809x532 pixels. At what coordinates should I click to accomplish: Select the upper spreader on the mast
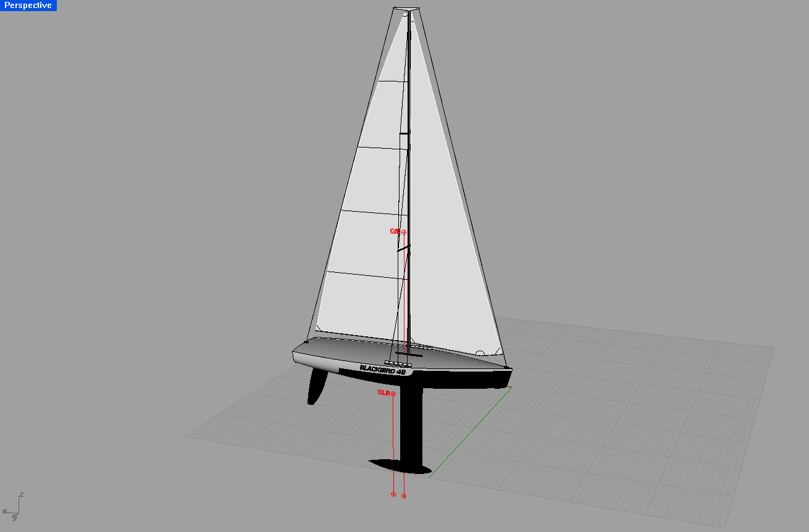(x=404, y=133)
